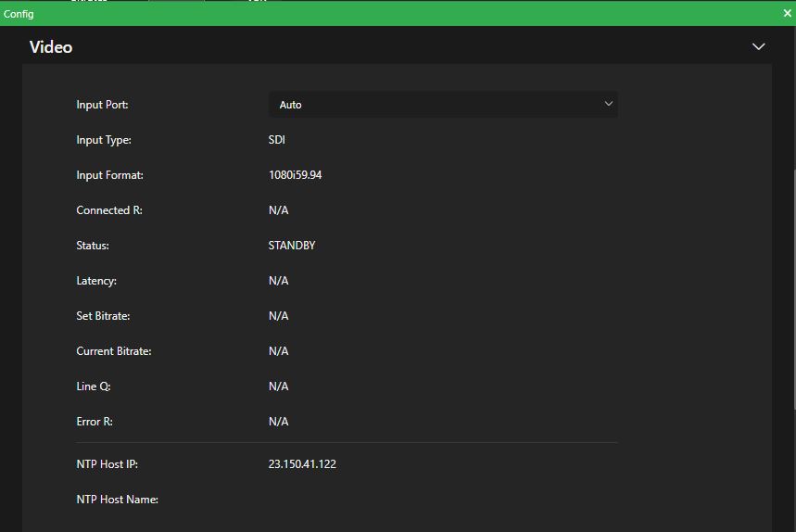Click the vertical scrollbar on the right edge

(x=794, y=289)
